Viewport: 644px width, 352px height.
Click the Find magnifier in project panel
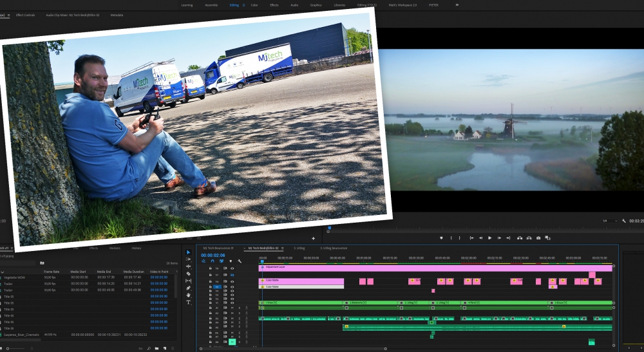[149, 348]
